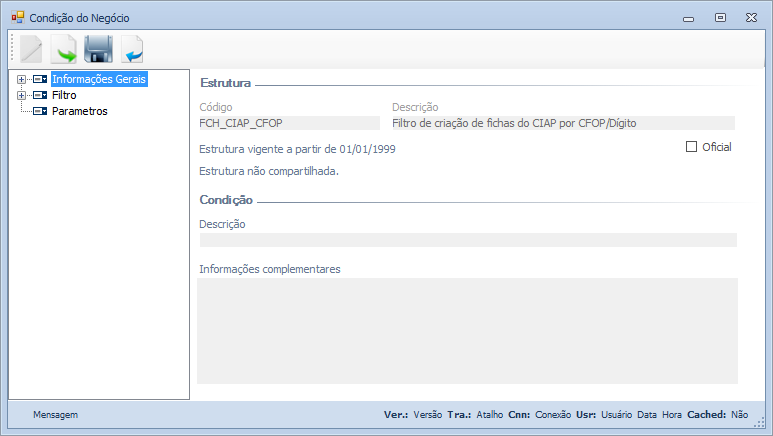Click the blue return arrow toolbar icon
This screenshot has height=436, width=773.
pyautogui.click(x=132, y=49)
